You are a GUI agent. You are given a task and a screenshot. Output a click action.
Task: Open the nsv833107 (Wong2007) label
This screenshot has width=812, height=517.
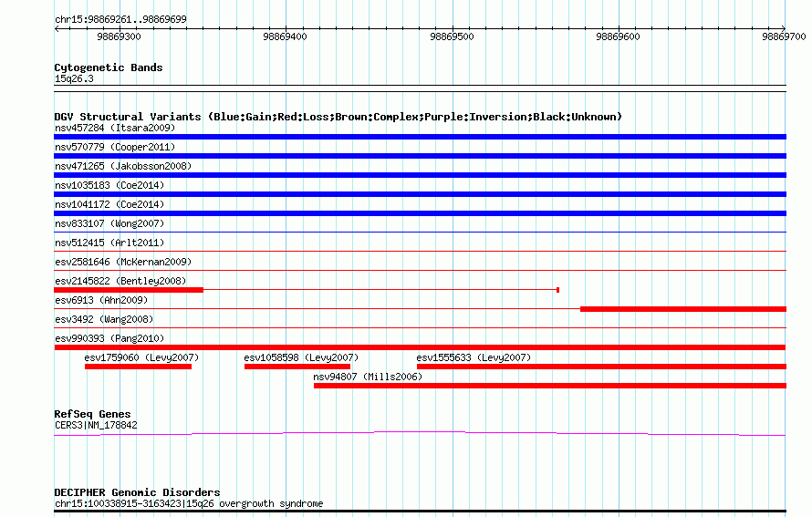[x=109, y=223]
